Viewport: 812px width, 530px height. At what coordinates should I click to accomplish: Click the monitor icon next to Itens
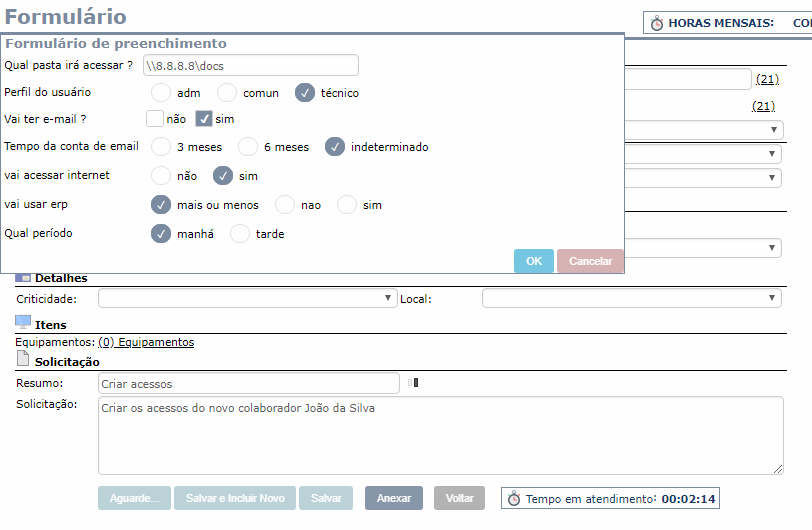tap(23, 322)
